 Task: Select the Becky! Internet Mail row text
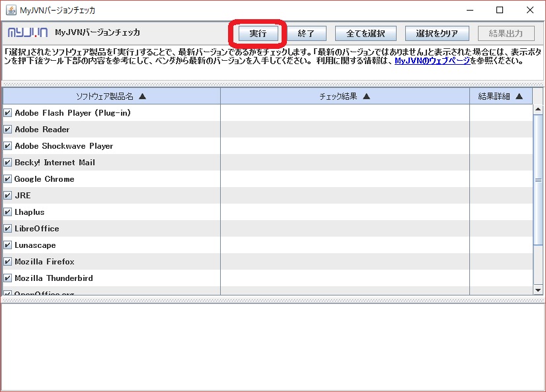(55, 163)
